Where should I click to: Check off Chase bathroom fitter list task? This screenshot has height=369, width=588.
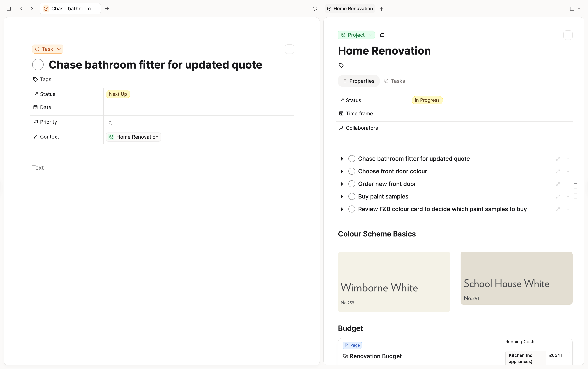352,159
